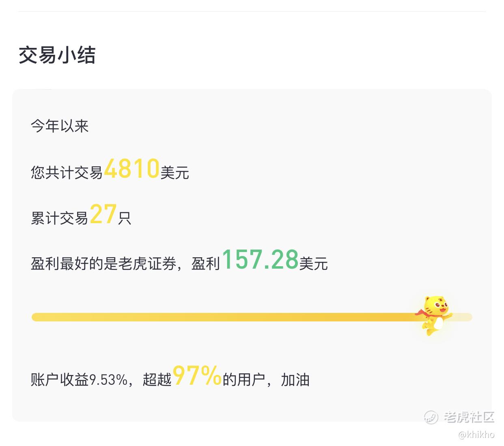Screen dimensions: 504x446
Task: Click the 老虎社区 watermark text
Action: tap(469, 417)
